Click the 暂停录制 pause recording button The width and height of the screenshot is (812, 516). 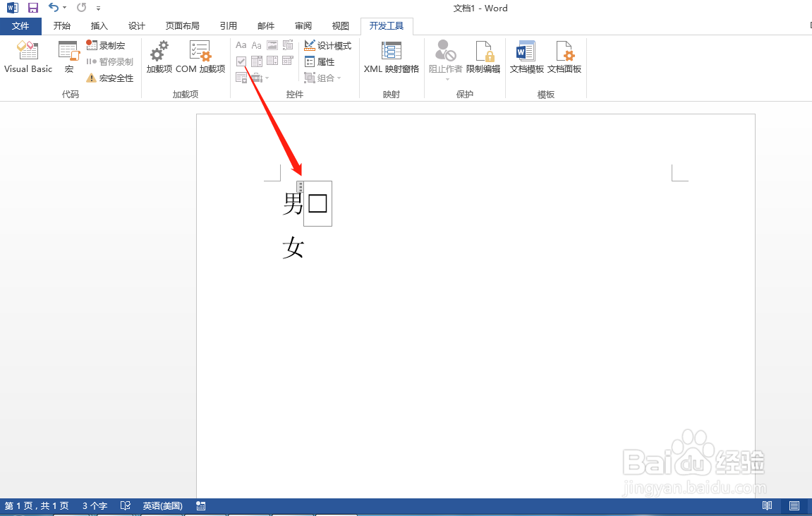[x=110, y=61]
